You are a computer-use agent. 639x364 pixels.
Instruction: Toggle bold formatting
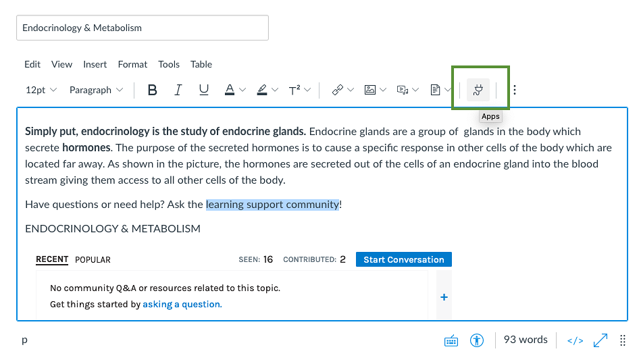[x=152, y=90]
